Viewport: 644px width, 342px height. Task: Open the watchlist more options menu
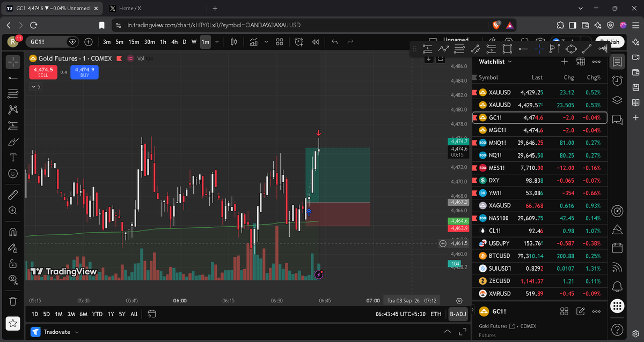pyautogui.click(x=596, y=62)
